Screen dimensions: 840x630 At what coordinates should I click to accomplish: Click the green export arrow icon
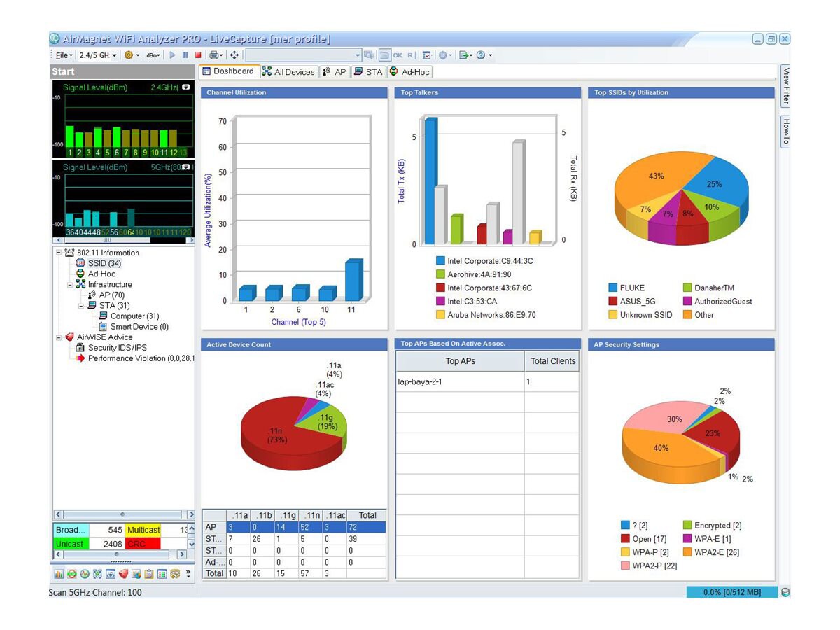tap(463, 55)
